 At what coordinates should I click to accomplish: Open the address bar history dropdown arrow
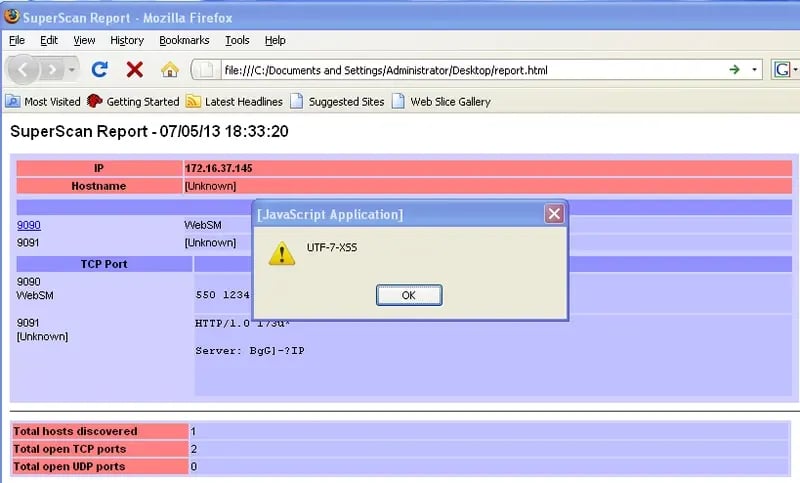[753, 70]
